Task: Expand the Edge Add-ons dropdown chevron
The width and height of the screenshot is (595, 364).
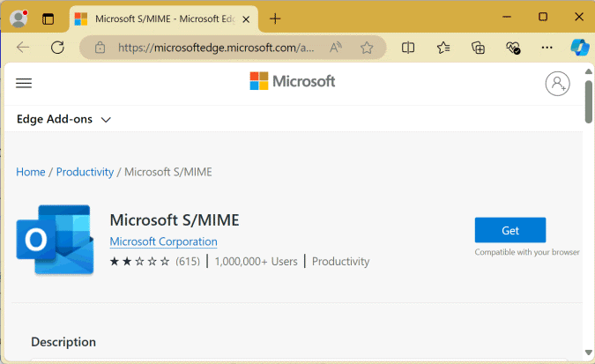Action: [106, 120]
